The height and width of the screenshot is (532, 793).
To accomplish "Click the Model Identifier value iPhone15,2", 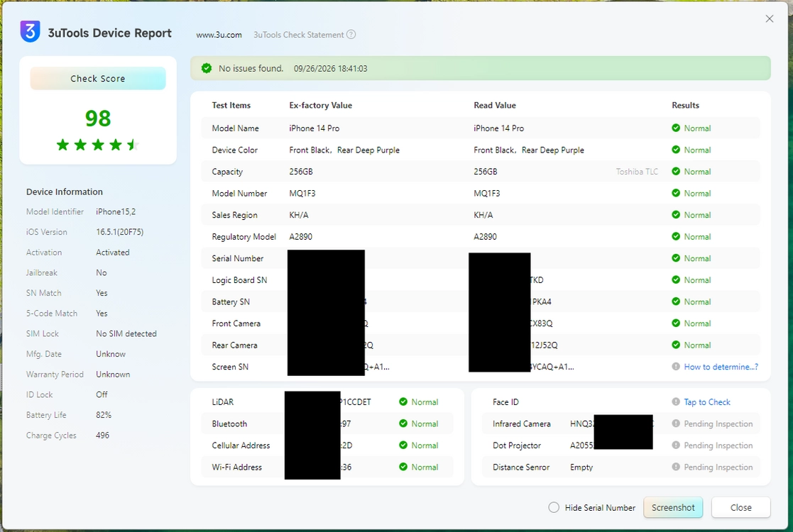I will coord(116,211).
